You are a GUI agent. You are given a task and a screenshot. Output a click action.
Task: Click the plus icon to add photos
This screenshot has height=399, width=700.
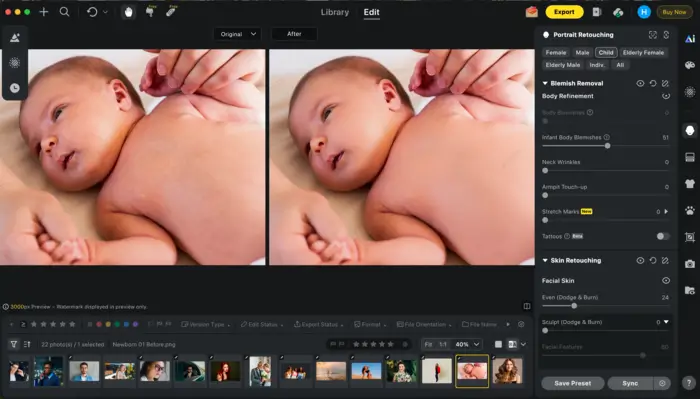pos(44,12)
